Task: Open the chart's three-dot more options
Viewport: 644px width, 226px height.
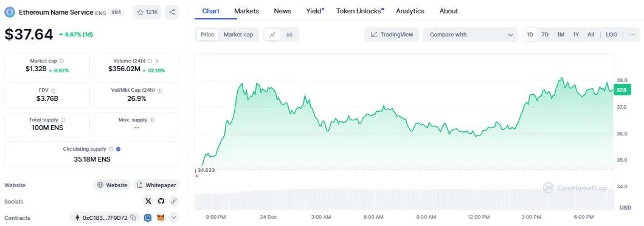Action: coord(632,35)
